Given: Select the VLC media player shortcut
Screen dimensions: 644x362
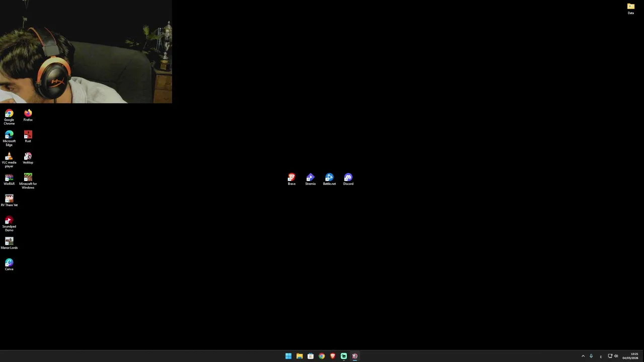Looking at the screenshot, I should (9, 160).
